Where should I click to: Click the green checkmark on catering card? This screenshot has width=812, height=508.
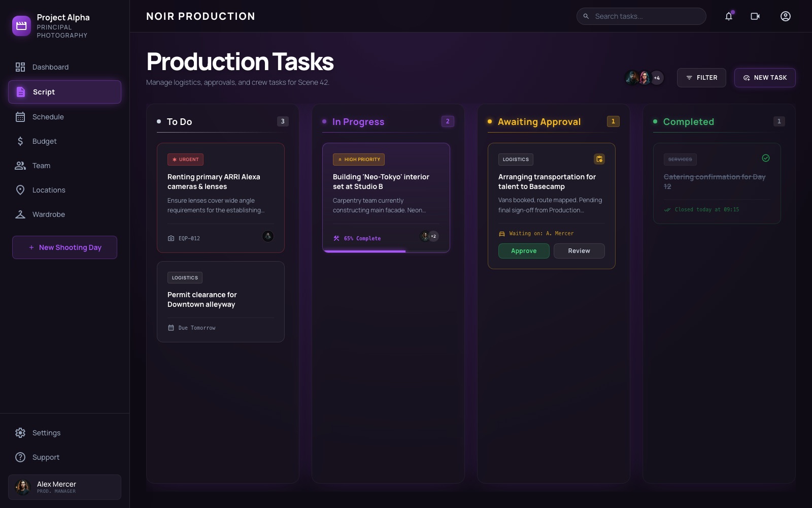[x=766, y=158]
